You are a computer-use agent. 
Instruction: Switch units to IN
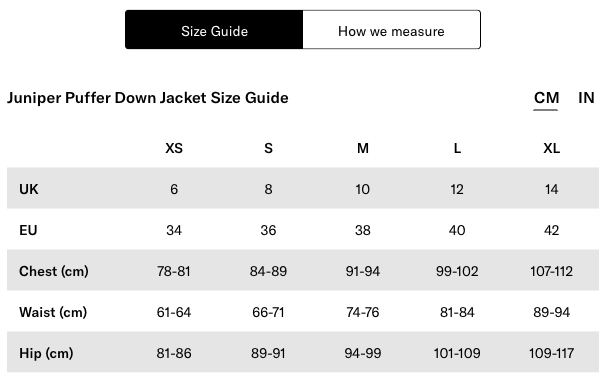coord(586,98)
